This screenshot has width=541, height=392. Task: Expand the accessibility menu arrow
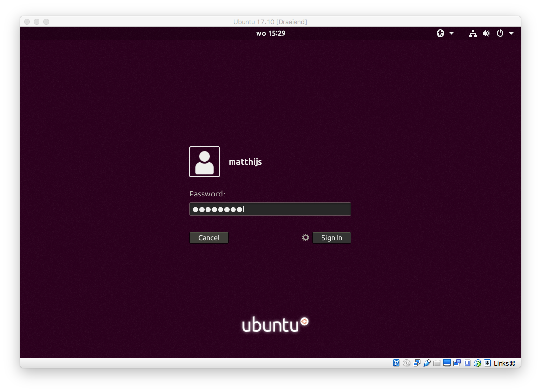tap(451, 33)
